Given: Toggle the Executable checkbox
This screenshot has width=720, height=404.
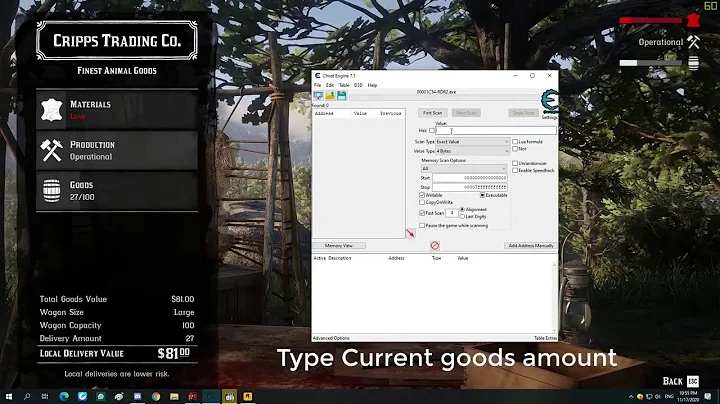Looking at the screenshot, I should pyautogui.click(x=482, y=195).
